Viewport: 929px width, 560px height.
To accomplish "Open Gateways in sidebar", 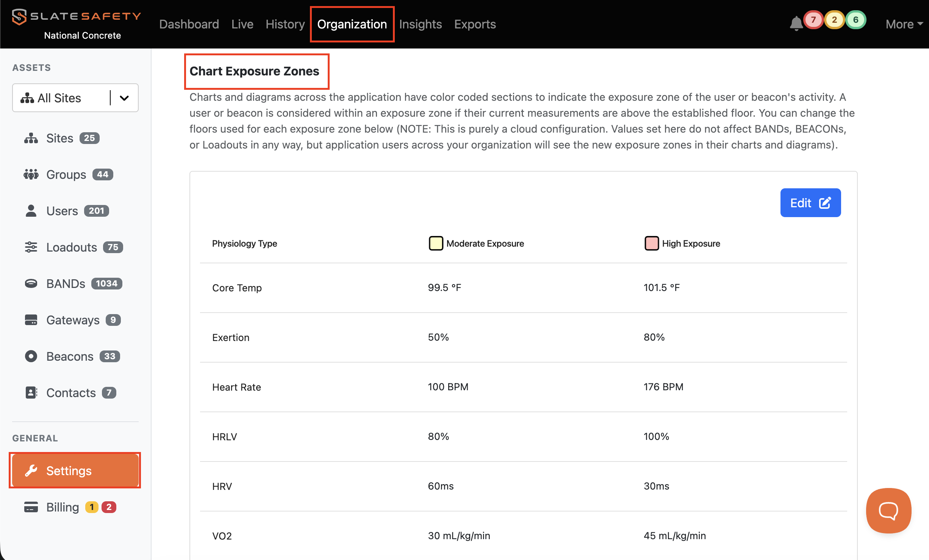I will [73, 320].
